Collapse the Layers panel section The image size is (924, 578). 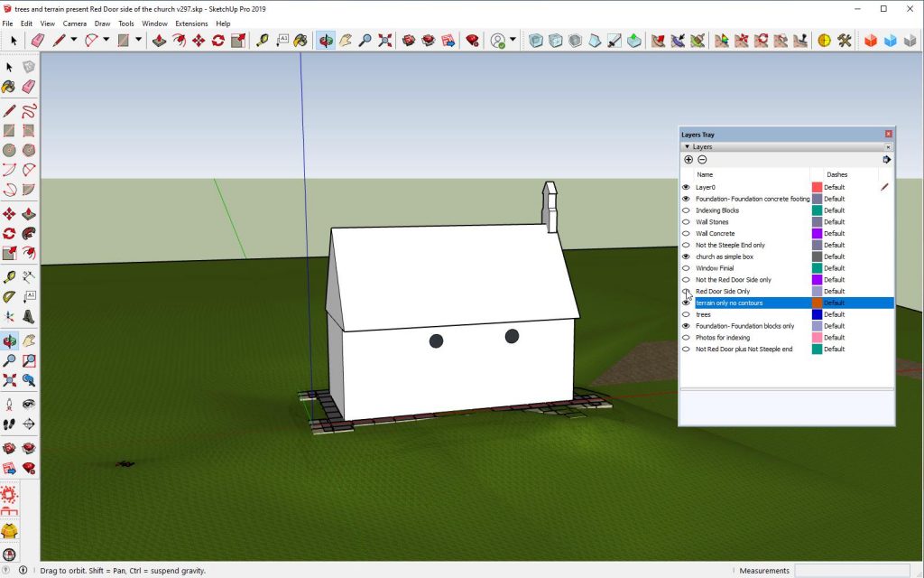tap(687, 146)
